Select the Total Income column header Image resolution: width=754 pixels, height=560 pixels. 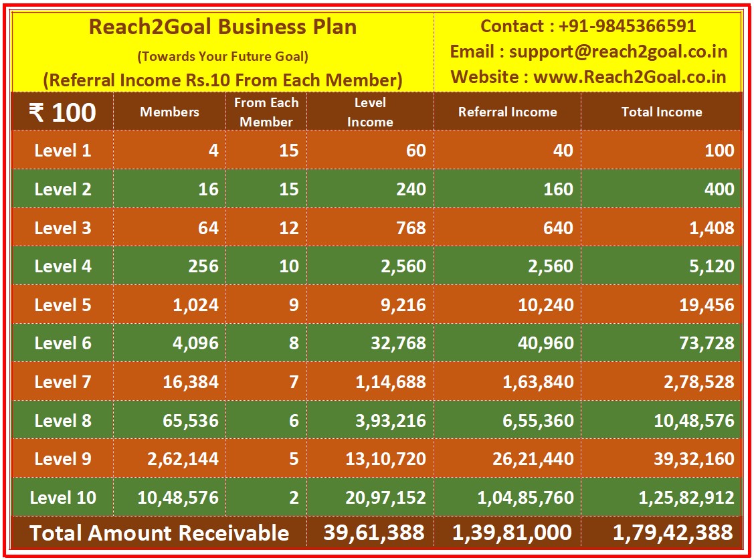661,112
